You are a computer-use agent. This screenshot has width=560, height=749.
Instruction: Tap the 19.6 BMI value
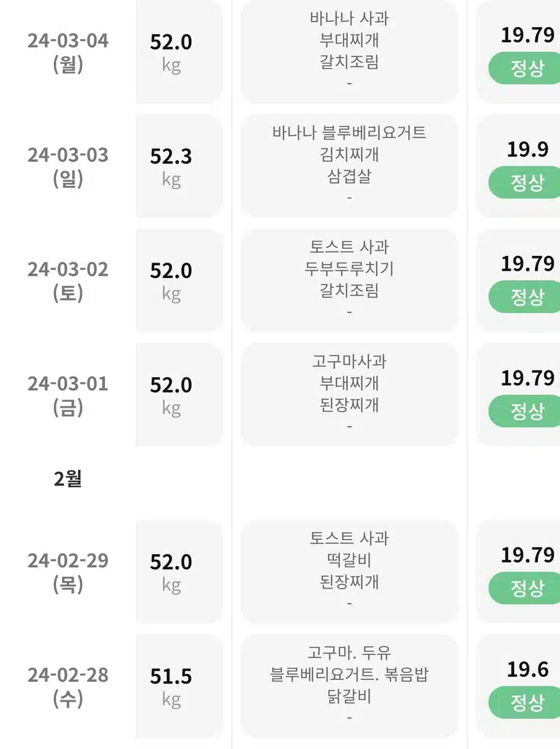pyautogui.click(x=527, y=670)
